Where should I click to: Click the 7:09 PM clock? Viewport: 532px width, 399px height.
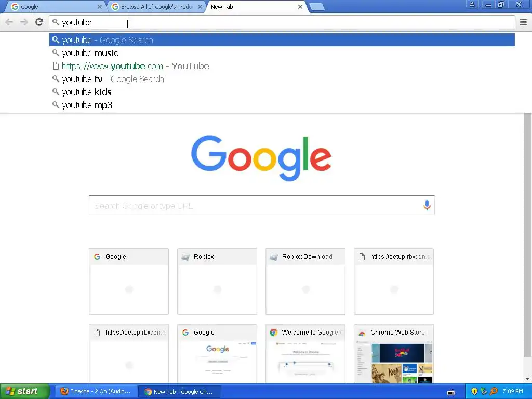[513, 392]
